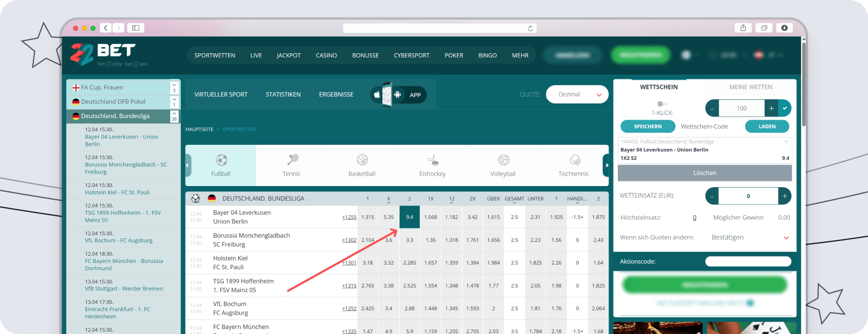
Task: Switch to the WETTSCHEIN tab
Action: click(x=659, y=87)
